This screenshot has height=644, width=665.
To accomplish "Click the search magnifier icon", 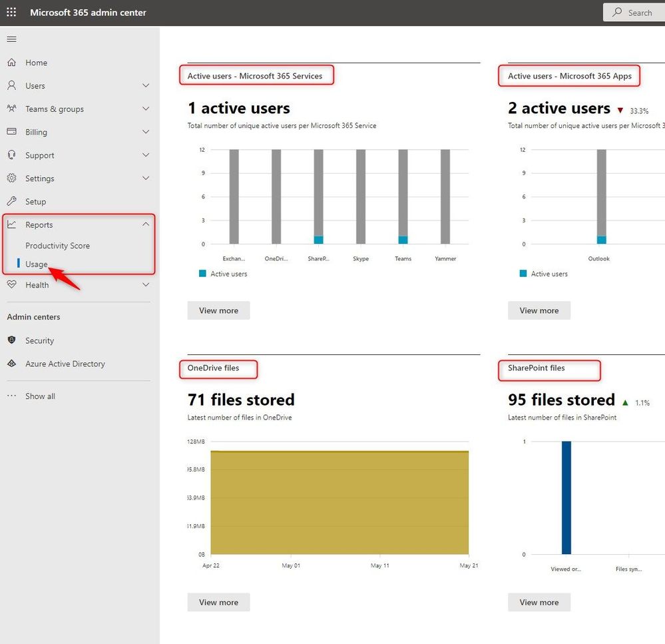I will point(618,12).
